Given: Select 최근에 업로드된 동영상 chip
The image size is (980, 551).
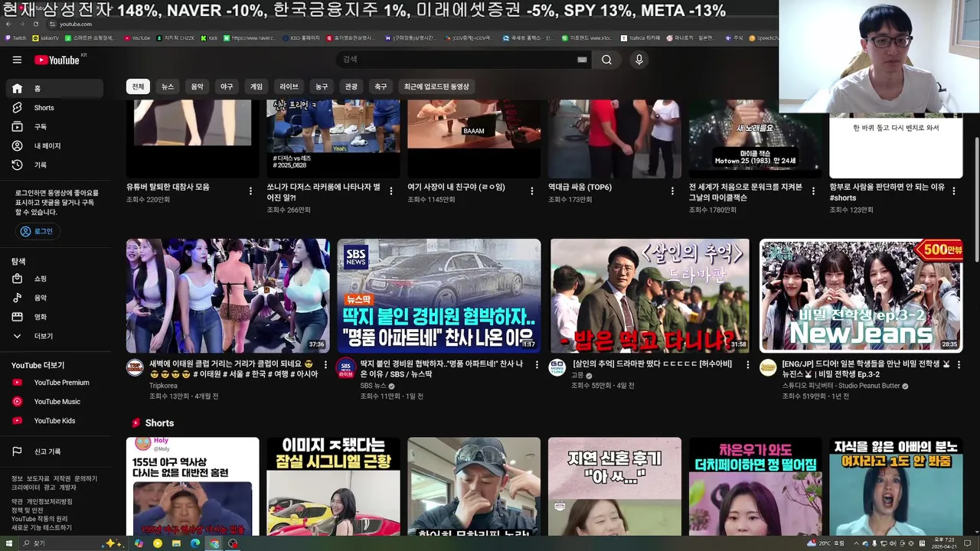Looking at the screenshot, I should (436, 86).
